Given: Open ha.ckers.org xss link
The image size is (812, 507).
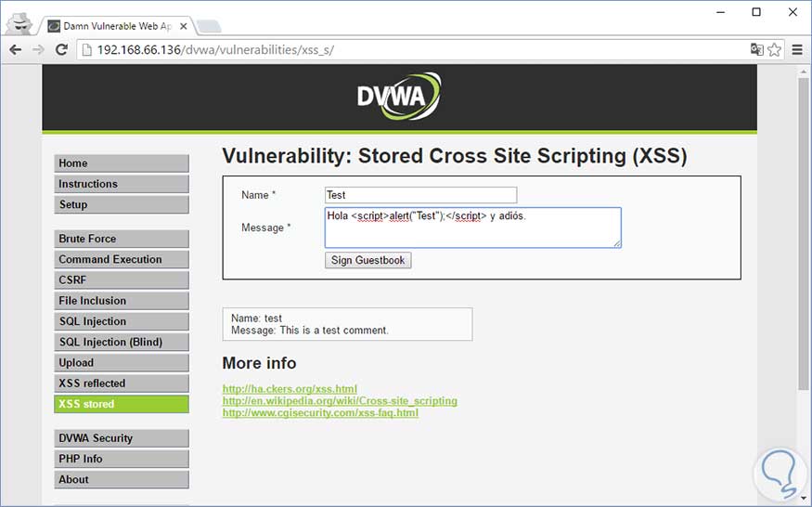Looking at the screenshot, I should tap(290, 389).
